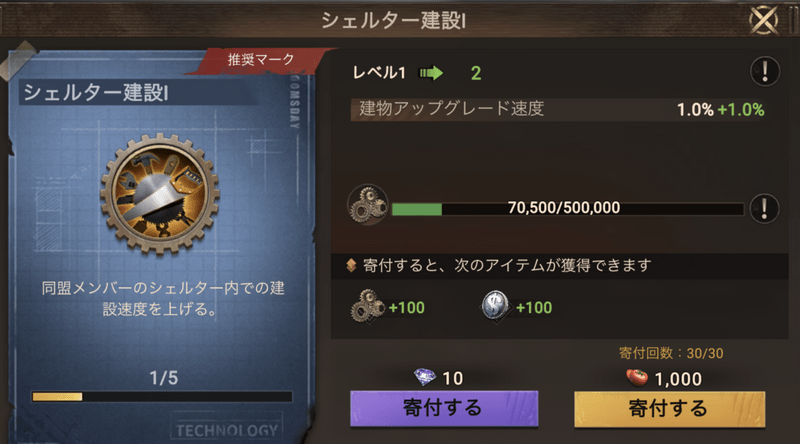Image resolution: width=800 pixels, height=444 pixels.
Task: Click the meat resource icon beside 1,000
Action: [637, 378]
